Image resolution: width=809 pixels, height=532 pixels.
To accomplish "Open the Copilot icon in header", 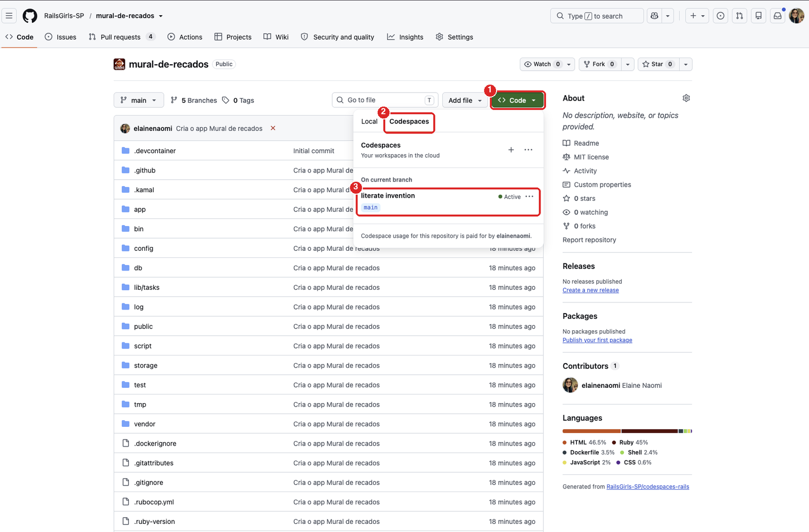I will point(654,16).
